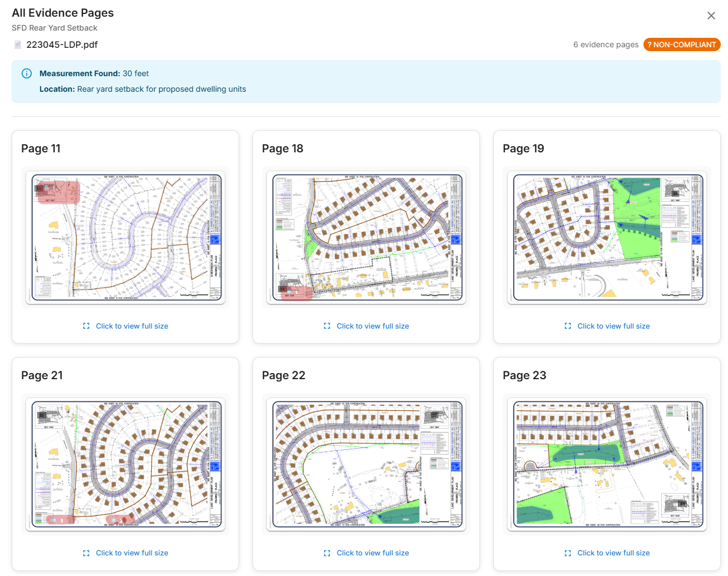Screen dimensions: 728x576
Task: Open Page 22 site plan thumbnail
Action: coord(366,464)
